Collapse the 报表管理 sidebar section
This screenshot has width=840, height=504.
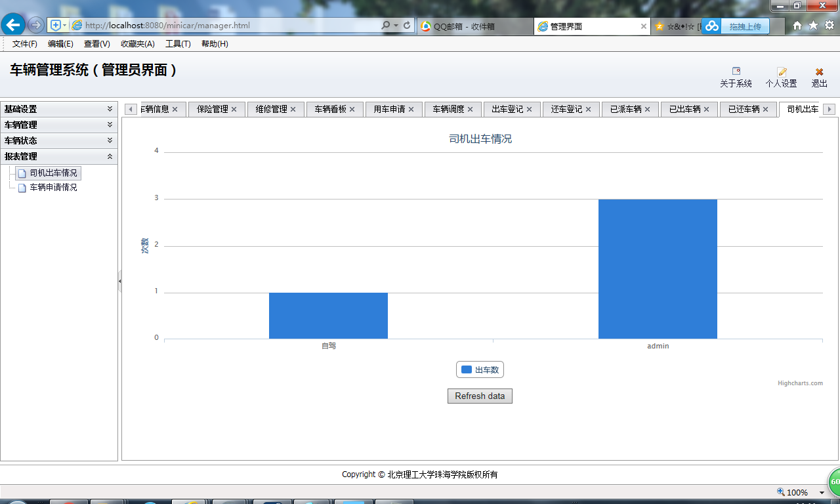pyautogui.click(x=110, y=156)
